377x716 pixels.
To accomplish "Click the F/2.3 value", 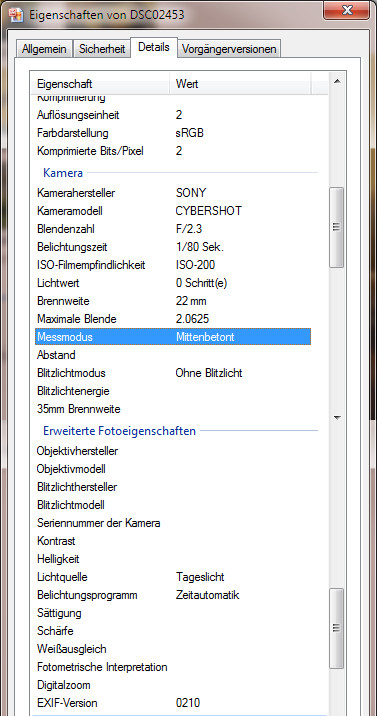I will tap(189, 229).
